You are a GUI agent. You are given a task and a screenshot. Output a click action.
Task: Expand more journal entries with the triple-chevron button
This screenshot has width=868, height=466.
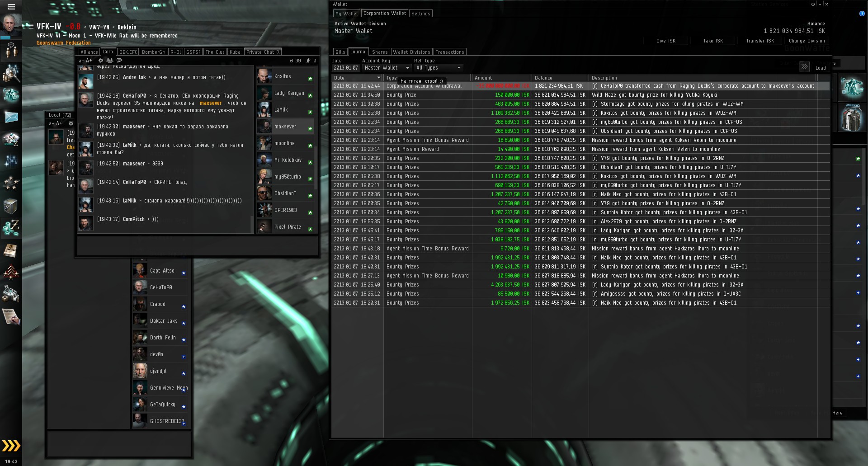pyautogui.click(x=804, y=67)
